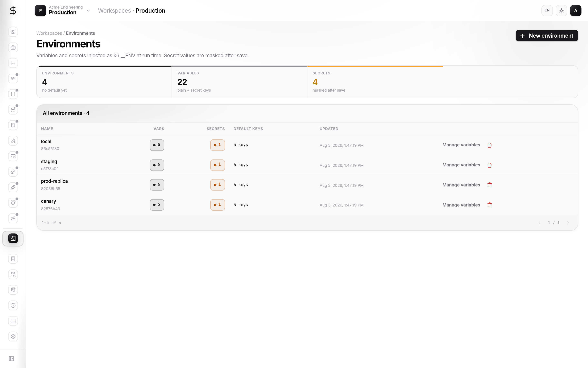Delete the local environment
The image size is (588, 368).
coord(490,145)
